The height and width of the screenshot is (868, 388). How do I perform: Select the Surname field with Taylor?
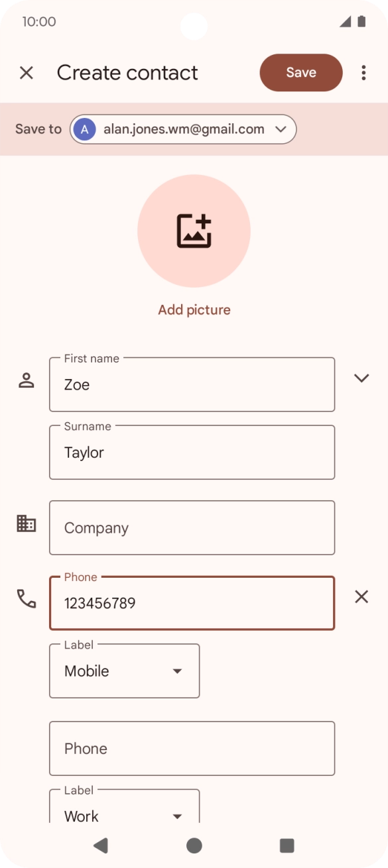[192, 453]
